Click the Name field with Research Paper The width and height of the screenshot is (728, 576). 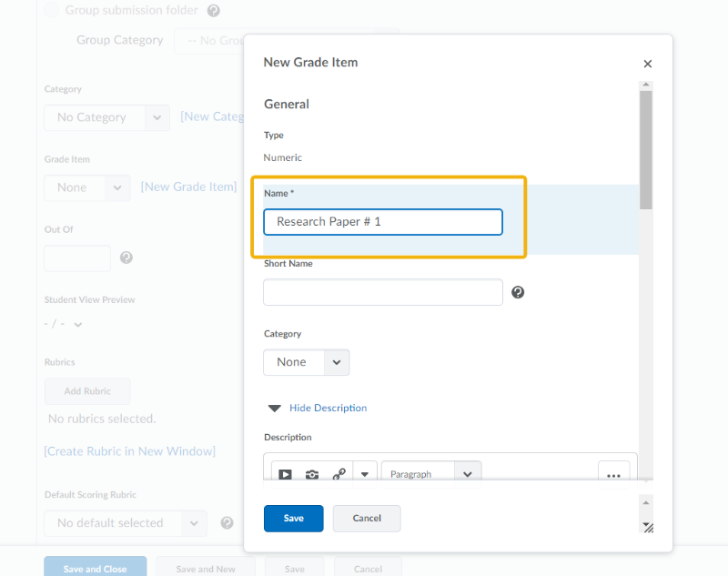click(x=382, y=222)
